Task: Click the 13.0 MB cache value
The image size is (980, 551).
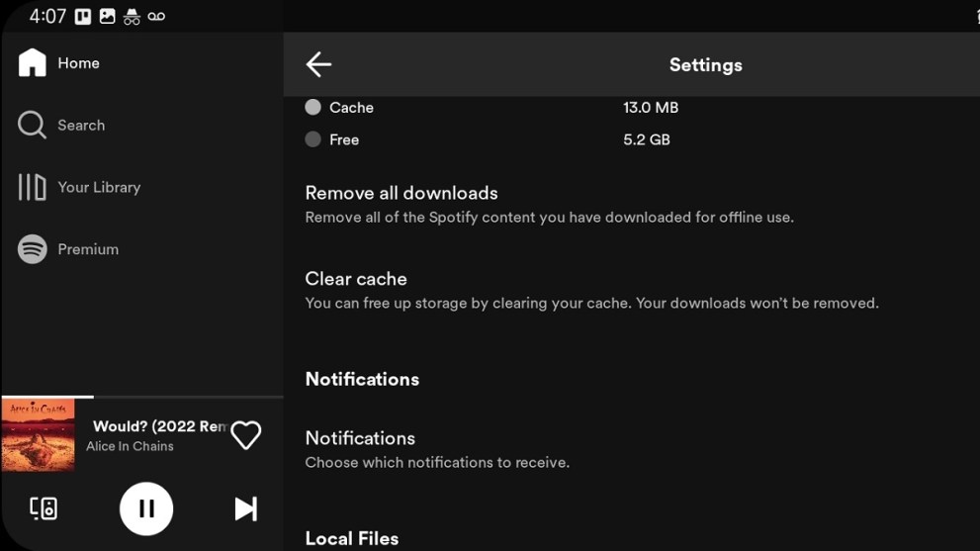Action: pos(651,108)
